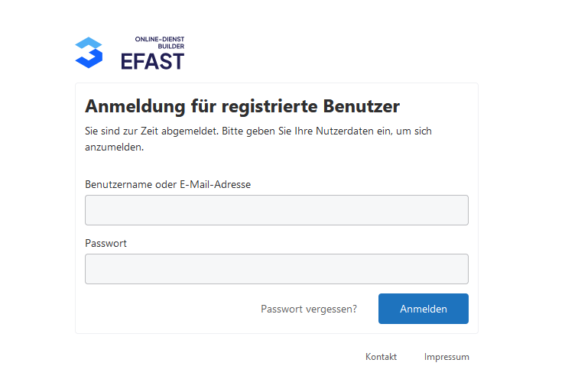Focus the Benutzername oder E-Mail-Adresse field

coord(276,210)
